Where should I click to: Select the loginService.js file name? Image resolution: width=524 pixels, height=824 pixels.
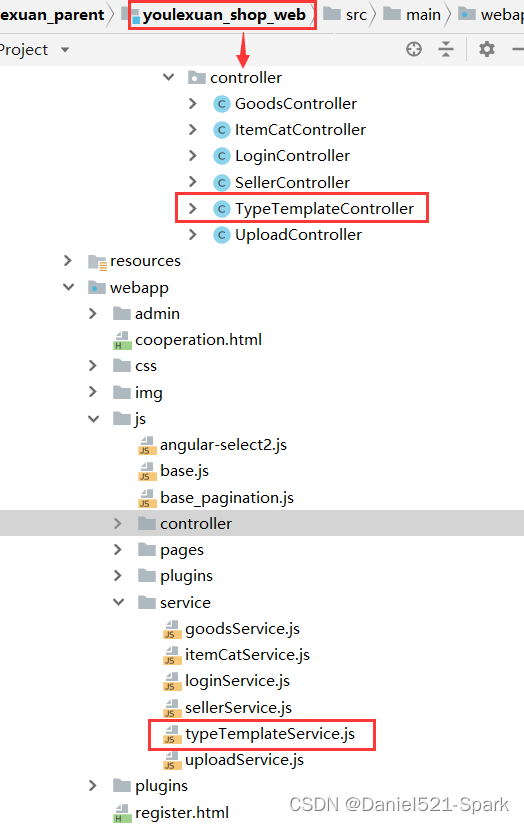point(237,682)
